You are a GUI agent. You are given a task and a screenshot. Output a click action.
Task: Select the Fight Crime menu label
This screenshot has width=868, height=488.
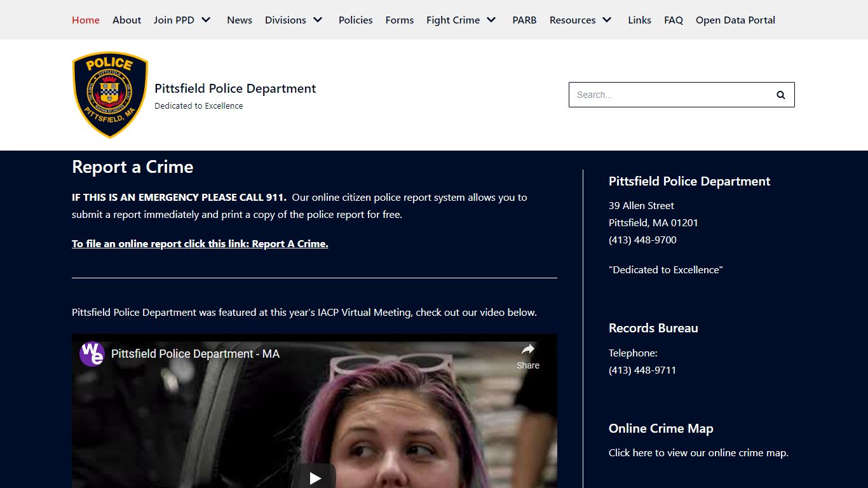coord(453,20)
